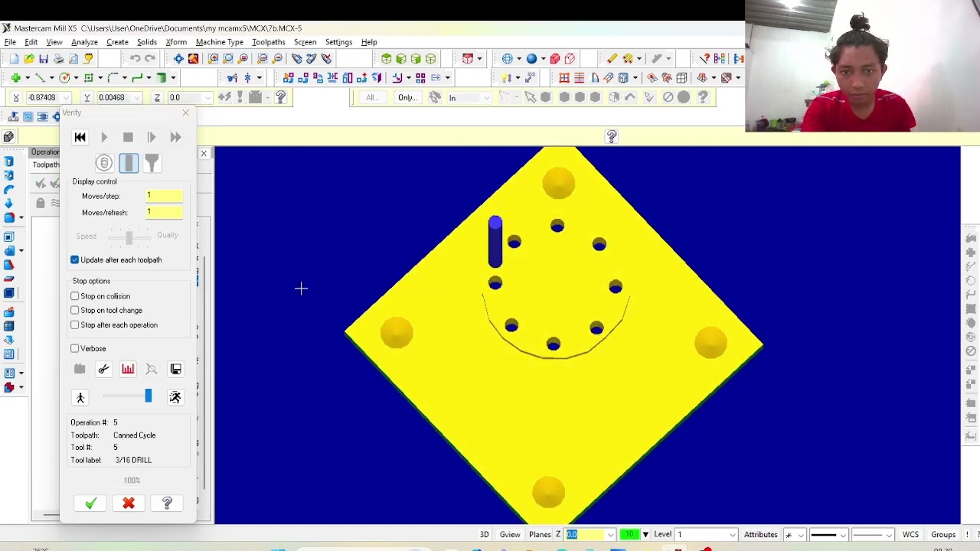Select the turbo simulation mode icon

click(104, 162)
